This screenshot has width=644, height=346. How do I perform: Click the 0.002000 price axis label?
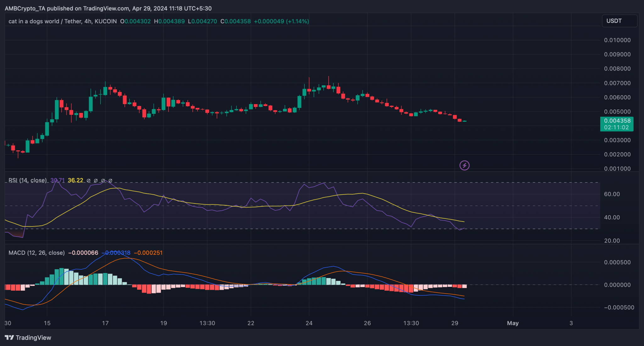617,154
